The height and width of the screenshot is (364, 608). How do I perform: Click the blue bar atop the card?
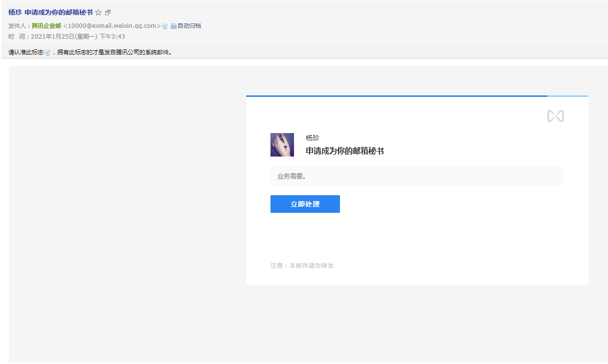(x=396, y=96)
